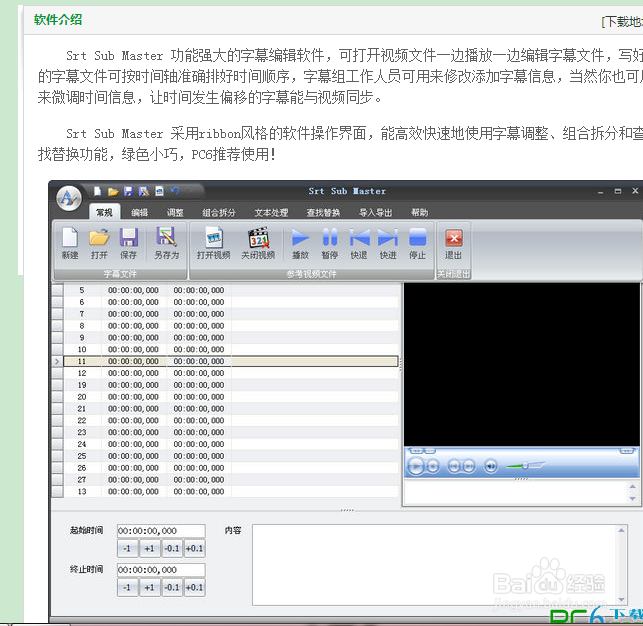
Task: Click undo arrow in title bar quick access
Action: pyautogui.click(x=175, y=191)
